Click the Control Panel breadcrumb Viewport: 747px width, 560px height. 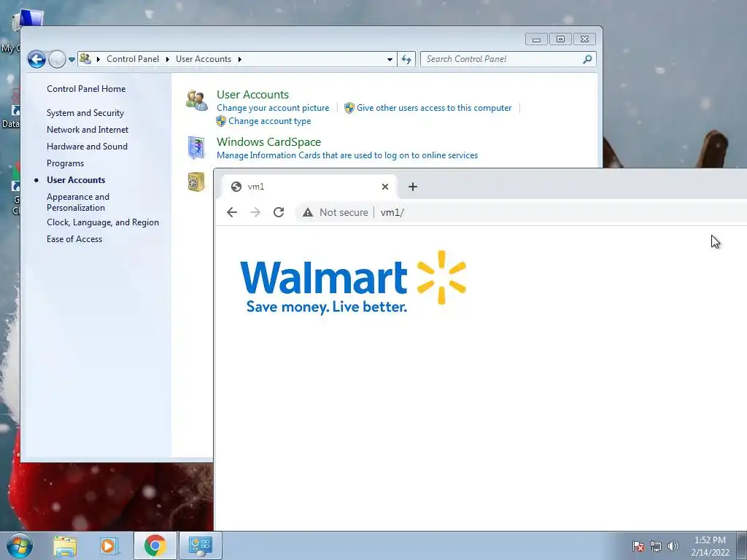(133, 59)
